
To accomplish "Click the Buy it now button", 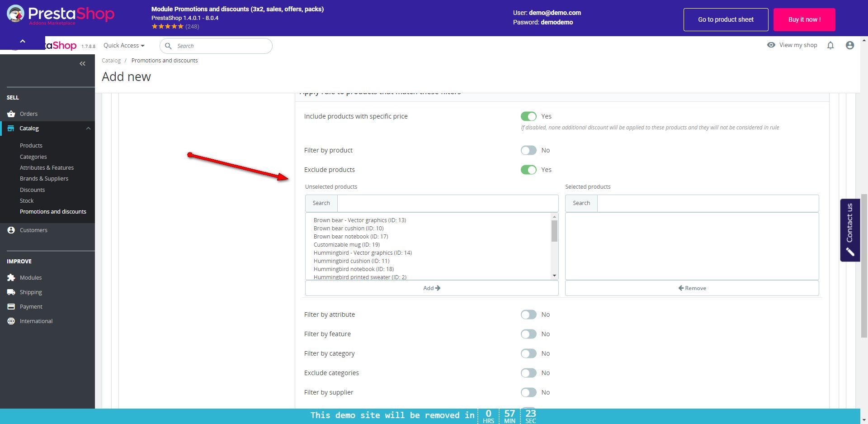I will click(804, 19).
